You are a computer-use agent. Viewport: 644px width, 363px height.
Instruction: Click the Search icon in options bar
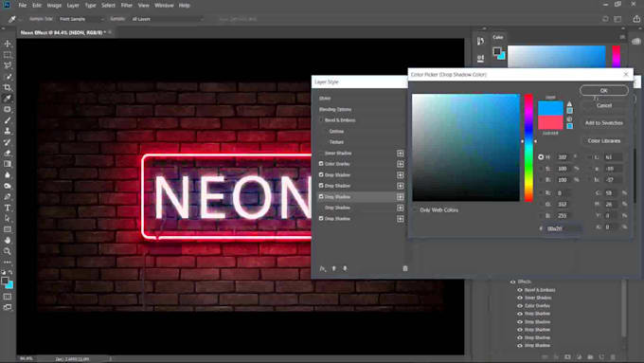[605, 19]
